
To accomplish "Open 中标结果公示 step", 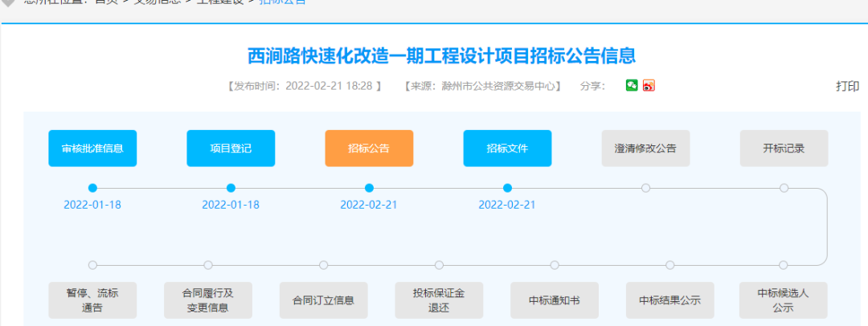I will (x=669, y=300).
